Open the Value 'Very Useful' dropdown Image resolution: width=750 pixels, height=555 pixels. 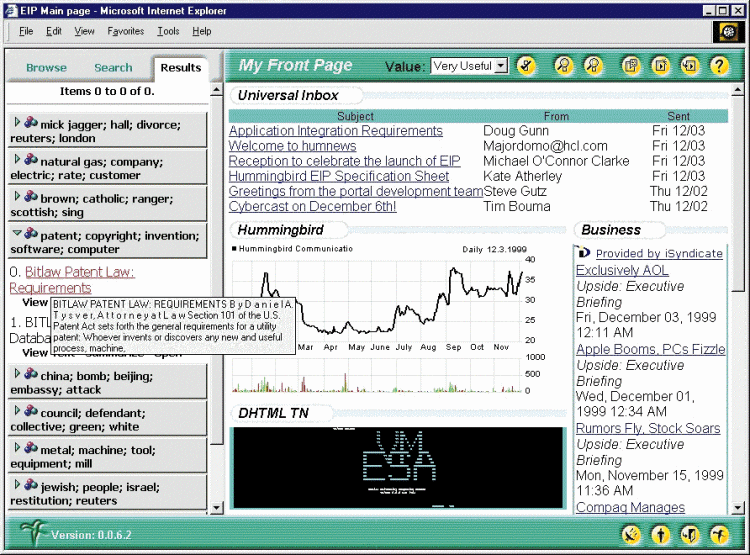[501, 66]
